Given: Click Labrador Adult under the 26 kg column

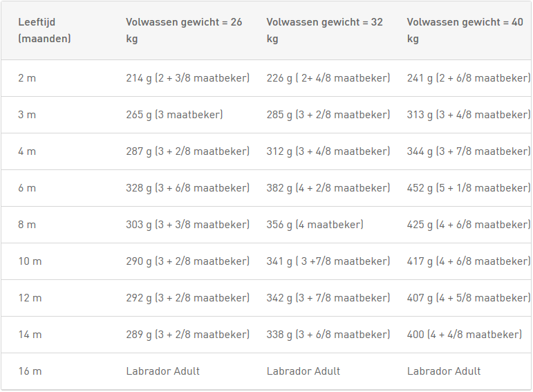Looking at the screenshot, I should [163, 371].
